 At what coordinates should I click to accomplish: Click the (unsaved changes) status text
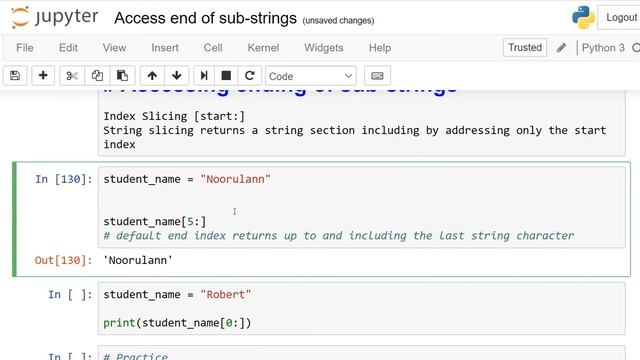(x=338, y=20)
